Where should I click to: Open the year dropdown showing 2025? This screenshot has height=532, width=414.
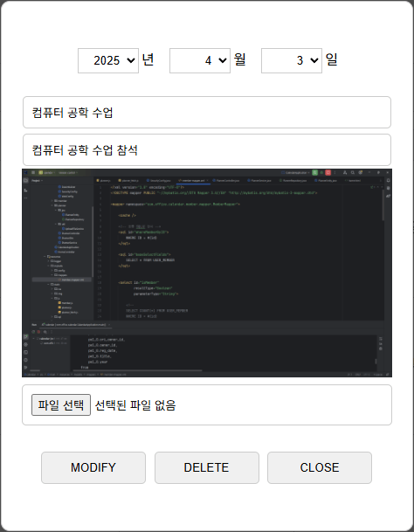pyautogui.click(x=108, y=61)
